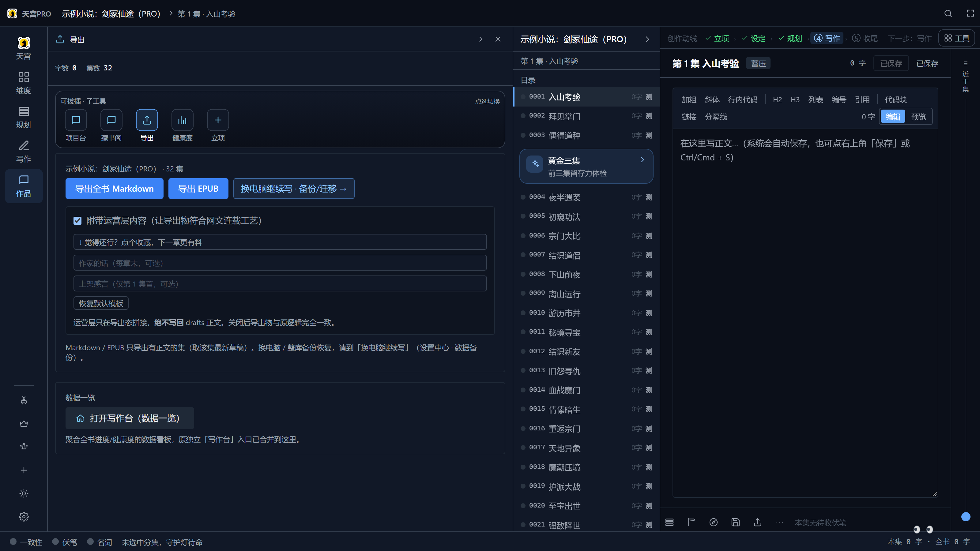Open the 天宫 sidebar section
Viewport: 980px width, 551px height.
tap(24, 48)
